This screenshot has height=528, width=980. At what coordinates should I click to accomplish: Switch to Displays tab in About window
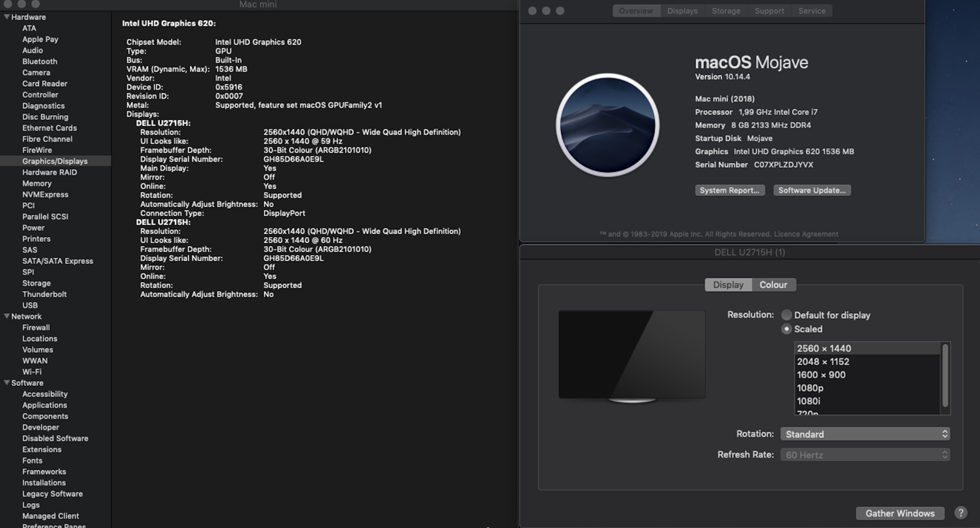(682, 11)
